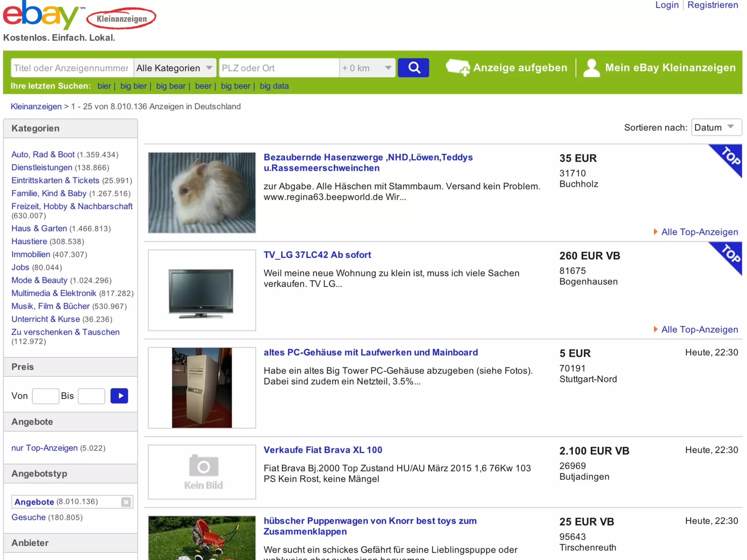747x560 pixels.
Task: Click the blue magnifier search button
Action: (413, 68)
